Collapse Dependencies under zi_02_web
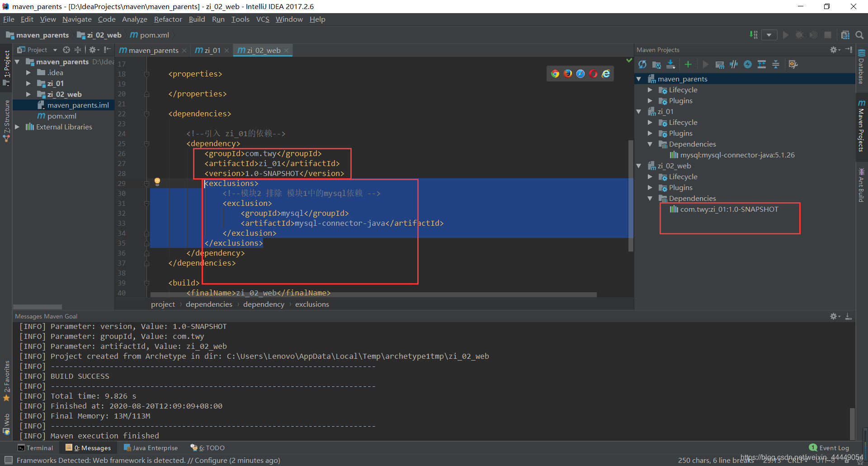Screen dimensions: 868x466 click(650, 199)
